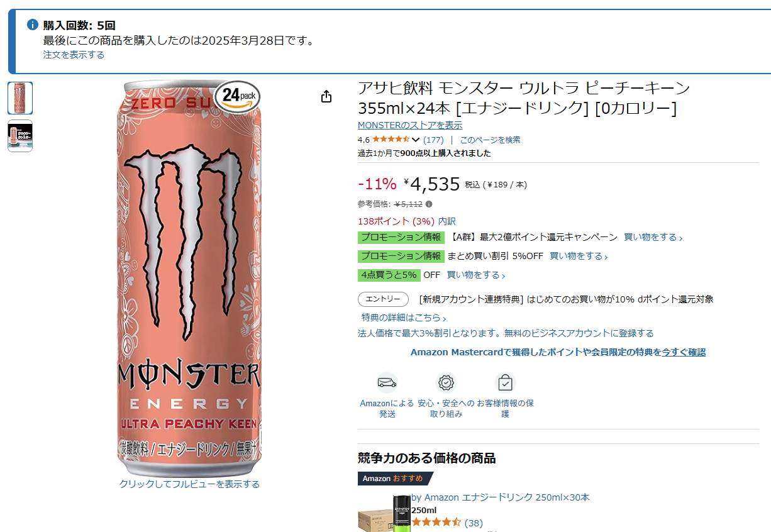Visit MONSTERのストアを表示 link
Viewport: 771px width, 532px height.
click(x=410, y=125)
